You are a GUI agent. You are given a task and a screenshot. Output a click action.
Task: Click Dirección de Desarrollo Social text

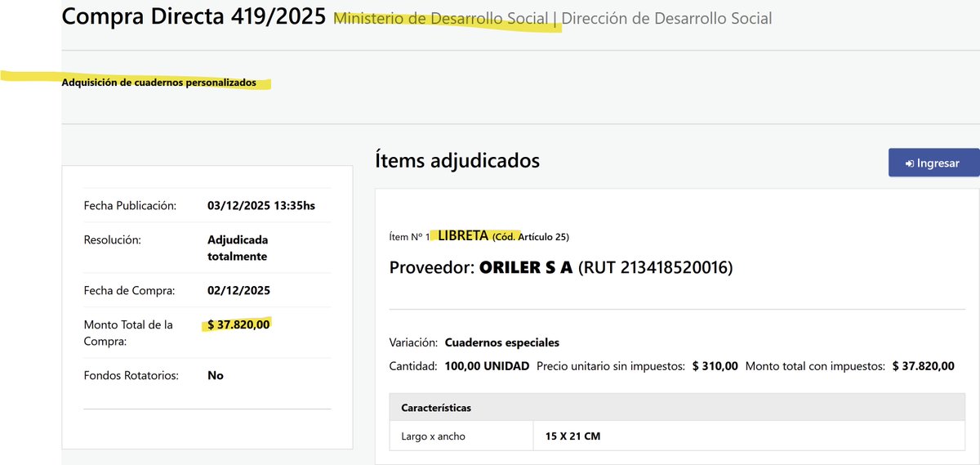coord(667,18)
